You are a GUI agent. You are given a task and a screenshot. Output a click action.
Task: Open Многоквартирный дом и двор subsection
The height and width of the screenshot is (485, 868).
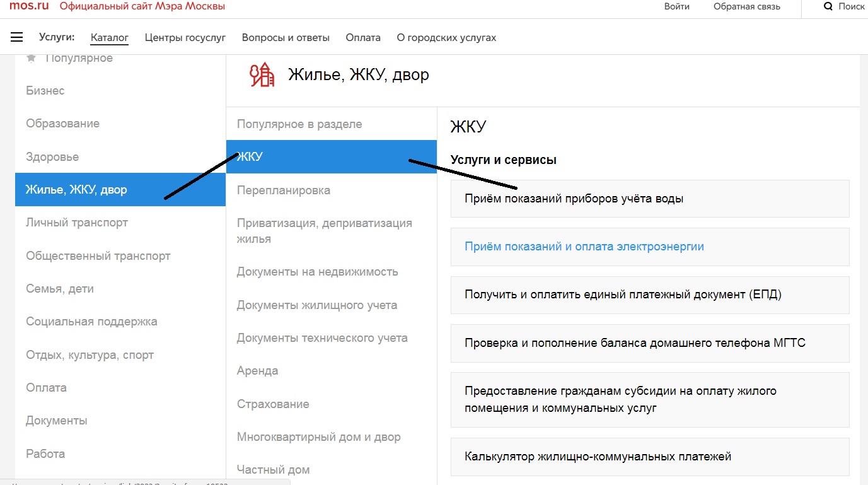(x=332, y=437)
